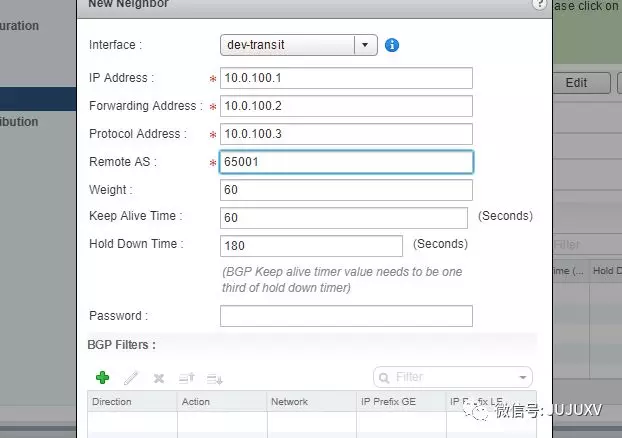Click the move up icon in BGP filters

coord(186,378)
